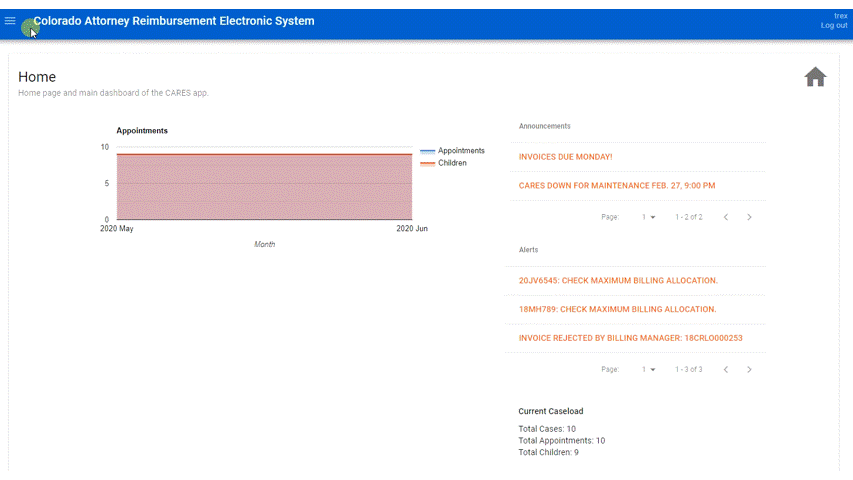Go to previous Announcements page
This screenshot has width=853, height=480.
(726, 217)
